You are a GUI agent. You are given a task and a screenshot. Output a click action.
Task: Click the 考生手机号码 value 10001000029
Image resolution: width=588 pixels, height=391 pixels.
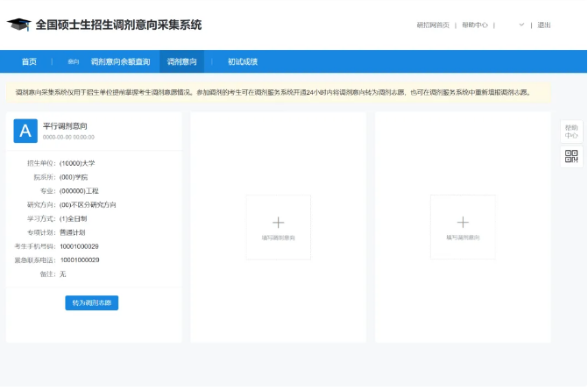79,246
